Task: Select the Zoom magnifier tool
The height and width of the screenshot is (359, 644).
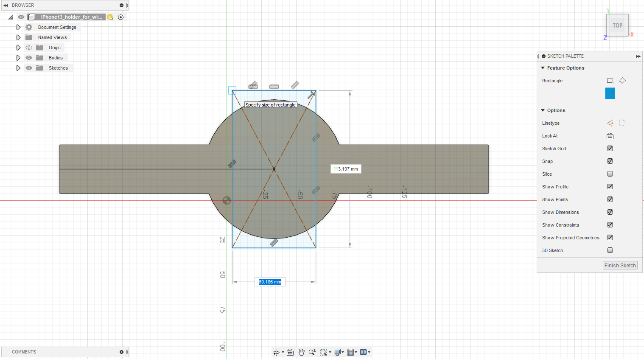Action: (312, 352)
